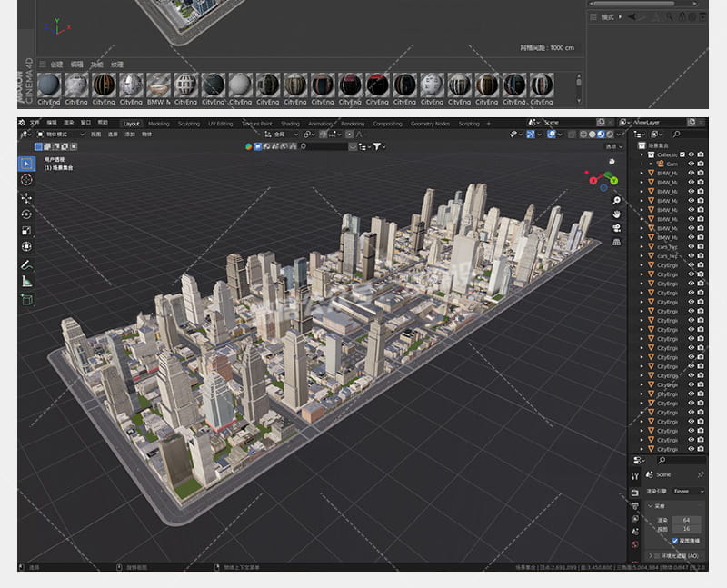Viewport: 727px width, 588px height.
Task: Click the add workspace plus button
Action: (488, 124)
